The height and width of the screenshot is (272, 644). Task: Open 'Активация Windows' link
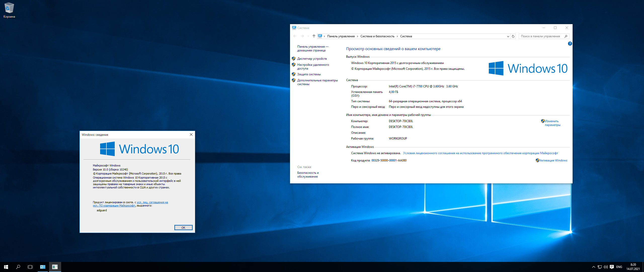[x=553, y=160]
